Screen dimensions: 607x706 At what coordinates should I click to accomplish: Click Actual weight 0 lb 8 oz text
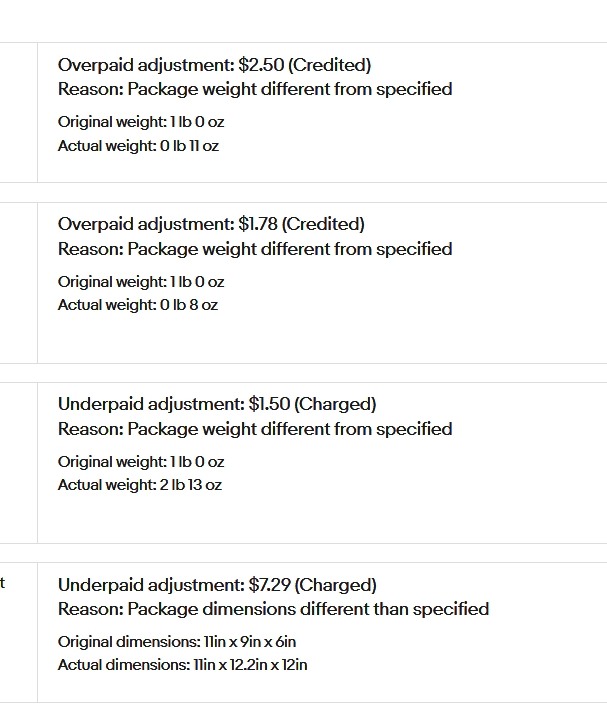[138, 305]
